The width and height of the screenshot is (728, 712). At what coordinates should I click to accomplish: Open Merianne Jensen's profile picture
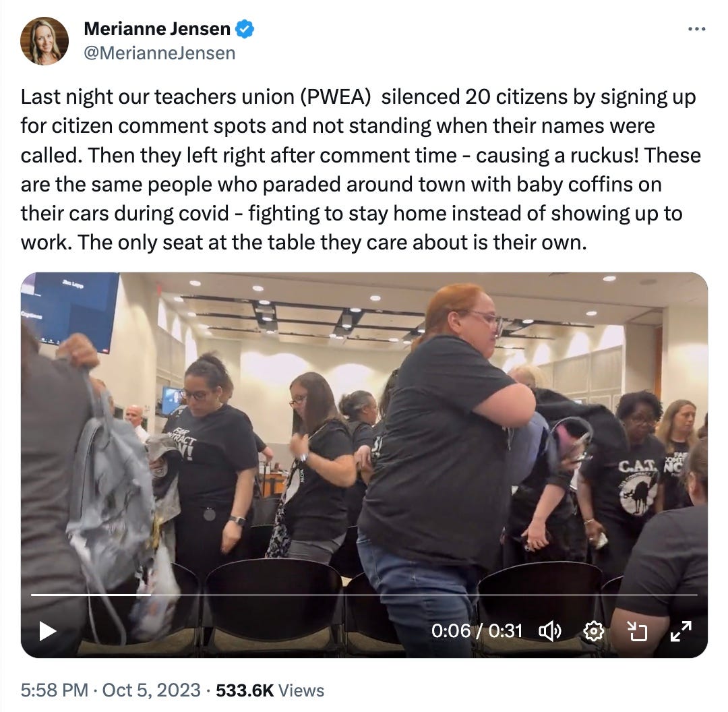tap(44, 41)
